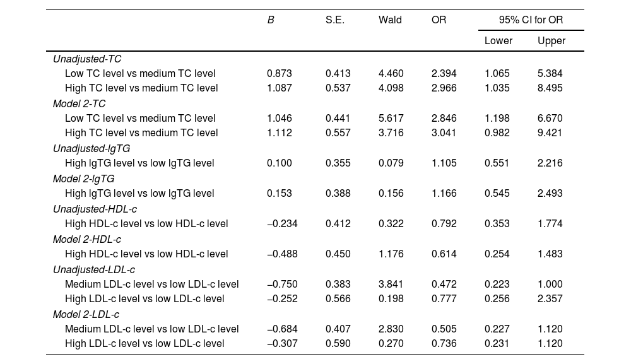631x364 pixels.
Task: Click the S.E. value 0.590
Action: pos(338,343)
